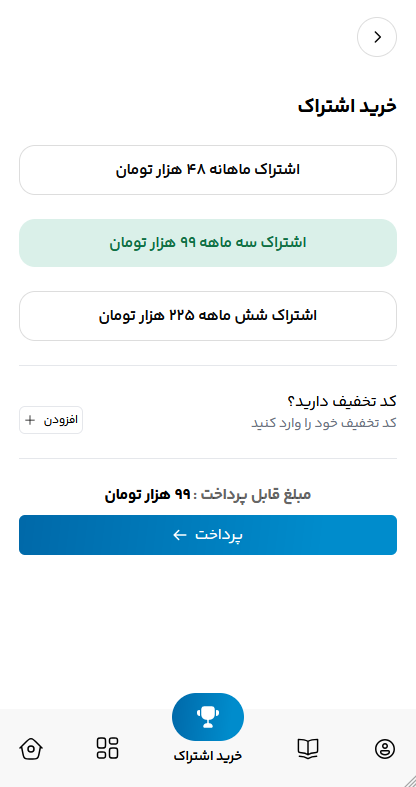Click the مبلغ قابل پرداخت total text
Viewport: 416px width, 787px height.
click(256, 495)
